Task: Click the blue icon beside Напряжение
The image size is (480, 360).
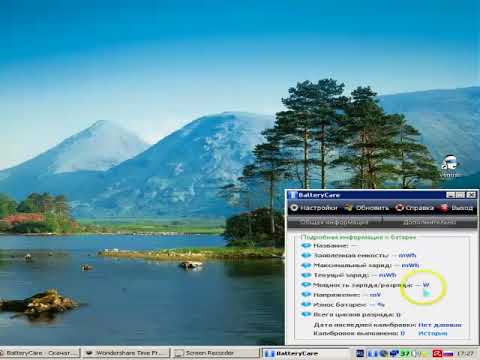Action: coord(306,295)
